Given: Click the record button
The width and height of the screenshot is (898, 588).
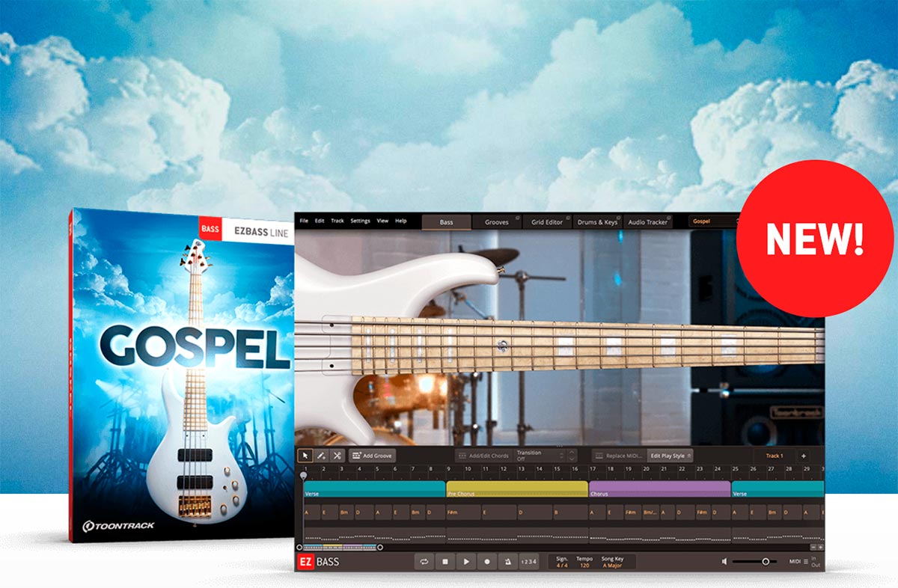Looking at the screenshot, I should [486, 562].
